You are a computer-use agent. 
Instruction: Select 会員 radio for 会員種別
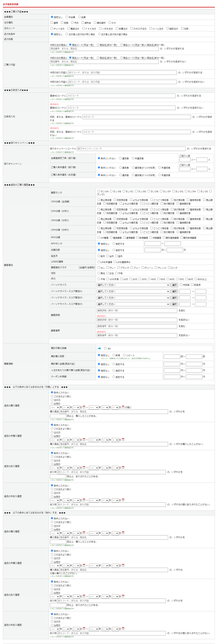80,17
